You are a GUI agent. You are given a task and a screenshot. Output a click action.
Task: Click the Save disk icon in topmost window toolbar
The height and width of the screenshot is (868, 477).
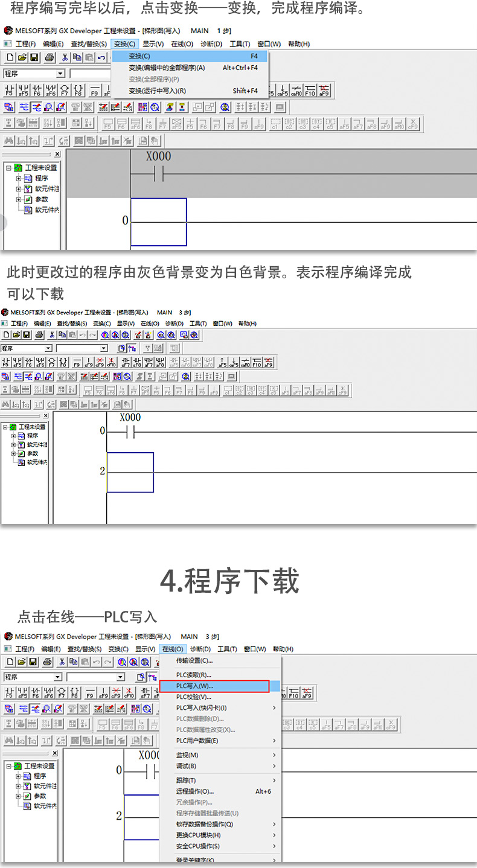coord(34,58)
